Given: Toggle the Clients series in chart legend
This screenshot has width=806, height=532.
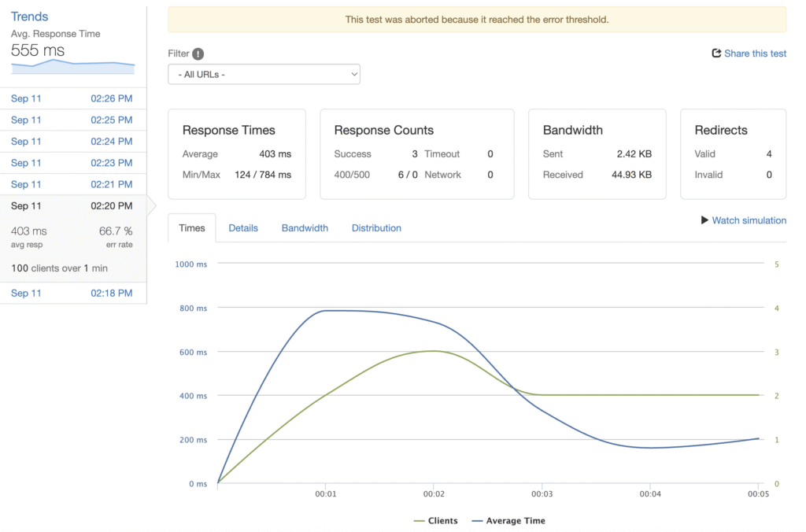Looking at the screenshot, I should 435,520.
